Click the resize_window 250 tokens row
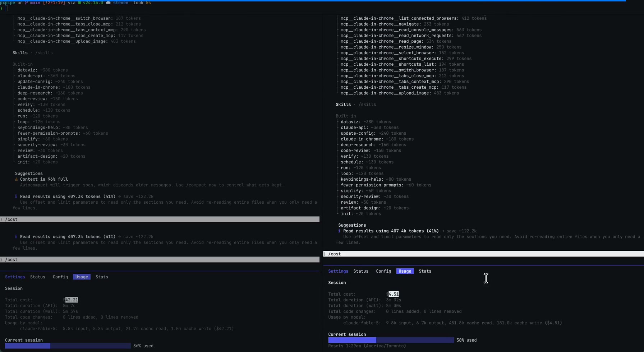This screenshot has width=644, height=352. [401, 47]
